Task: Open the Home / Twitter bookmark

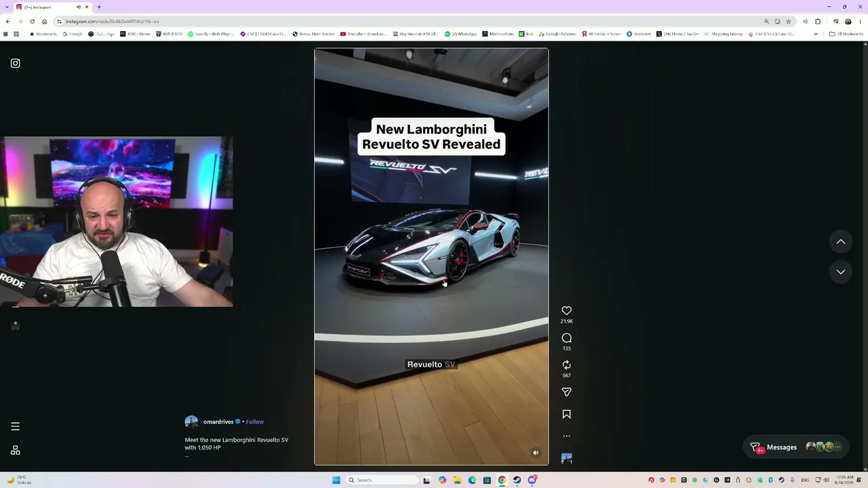Action: click(x=677, y=34)
